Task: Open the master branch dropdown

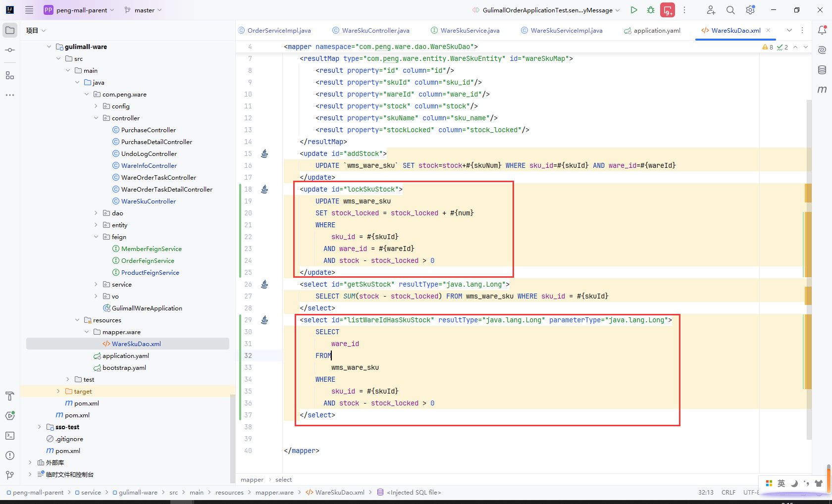Action: click(x=143, y=10)
